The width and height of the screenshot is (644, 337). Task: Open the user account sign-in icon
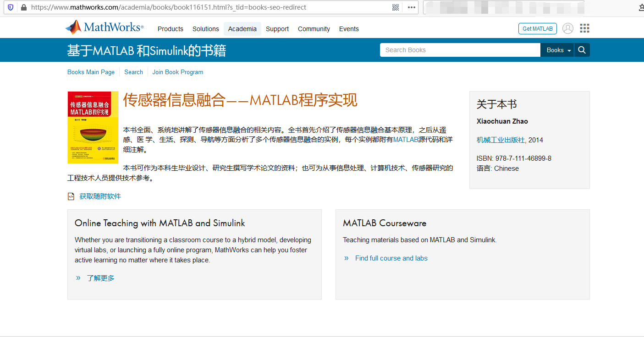[567, 28]
